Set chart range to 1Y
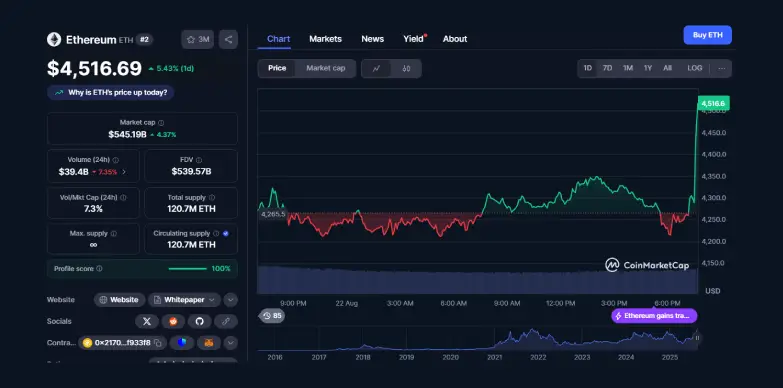The height and width of the screenshot is (388, 783). [x=648, y=68]
